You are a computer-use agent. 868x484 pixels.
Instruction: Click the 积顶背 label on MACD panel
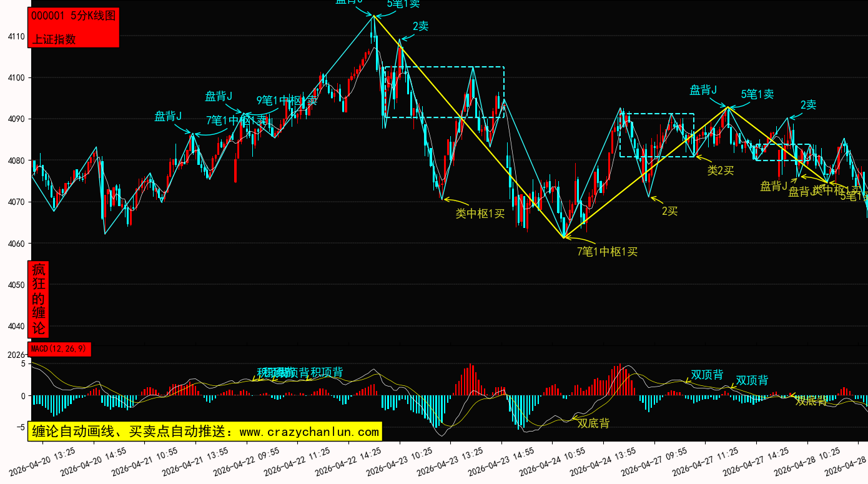click(327, 373)
